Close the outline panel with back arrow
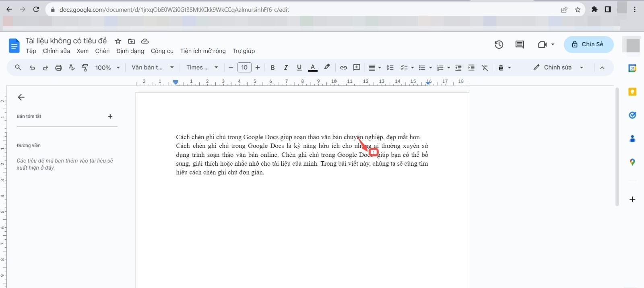The height and width of the screenshot is (288, 644). [21, 97]
